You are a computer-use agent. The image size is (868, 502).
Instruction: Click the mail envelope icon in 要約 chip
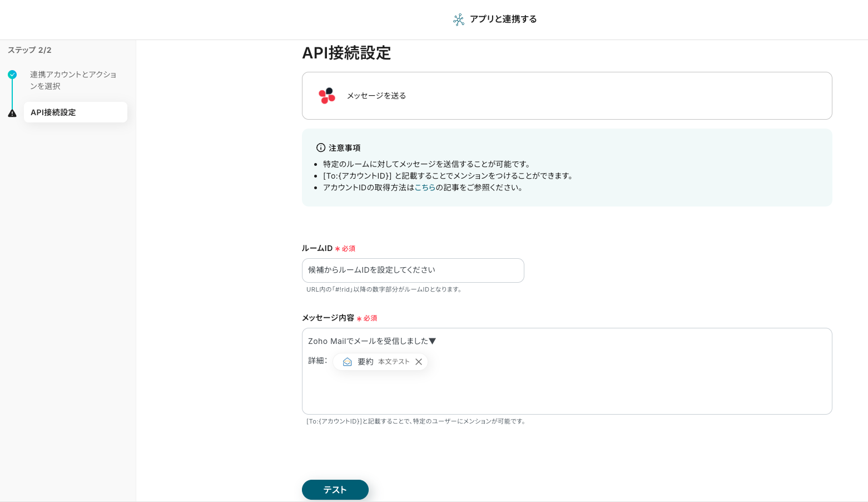click(x=348, y=362)
